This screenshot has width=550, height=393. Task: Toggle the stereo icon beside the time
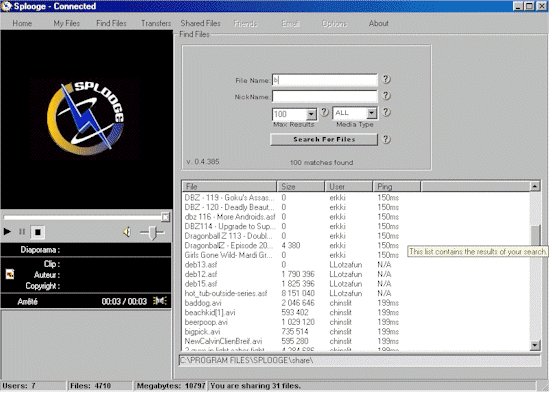click(160, 301)
